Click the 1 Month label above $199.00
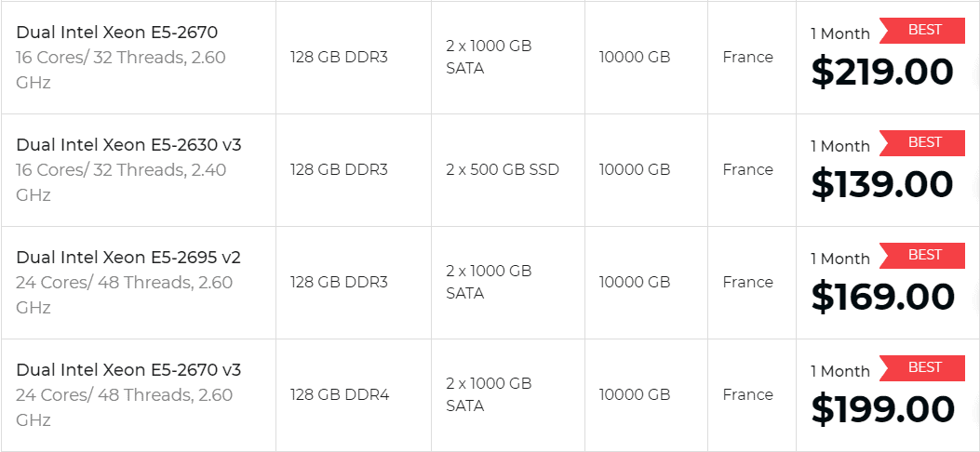The width and height of the screenshot is (980, 452). [840, 371]
